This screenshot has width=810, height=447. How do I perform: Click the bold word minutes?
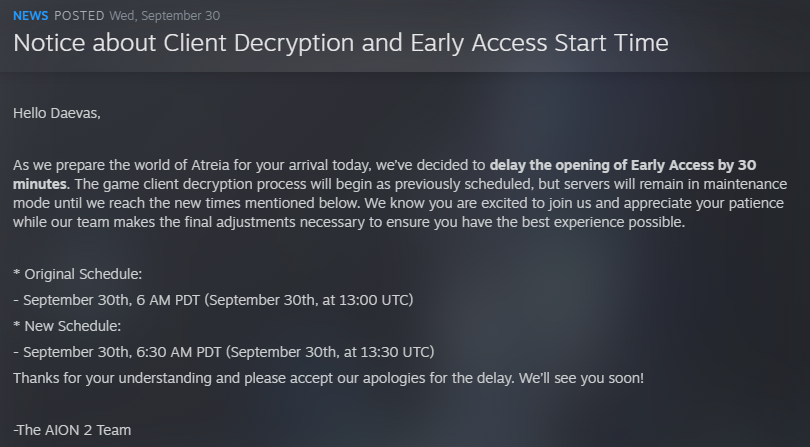[40, 184]
